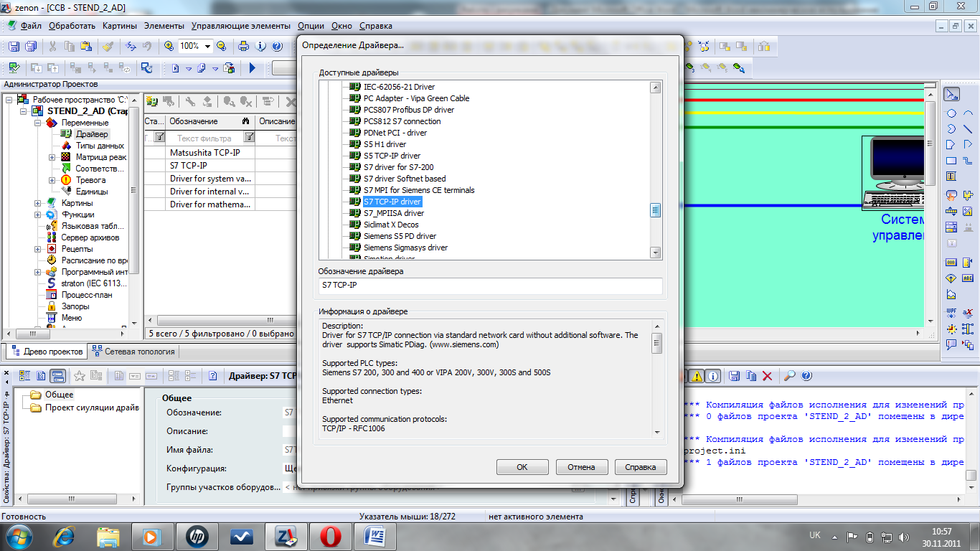Click the binoculars icon in driver list header
The image size is (980, 551).
tap(245, 121)
